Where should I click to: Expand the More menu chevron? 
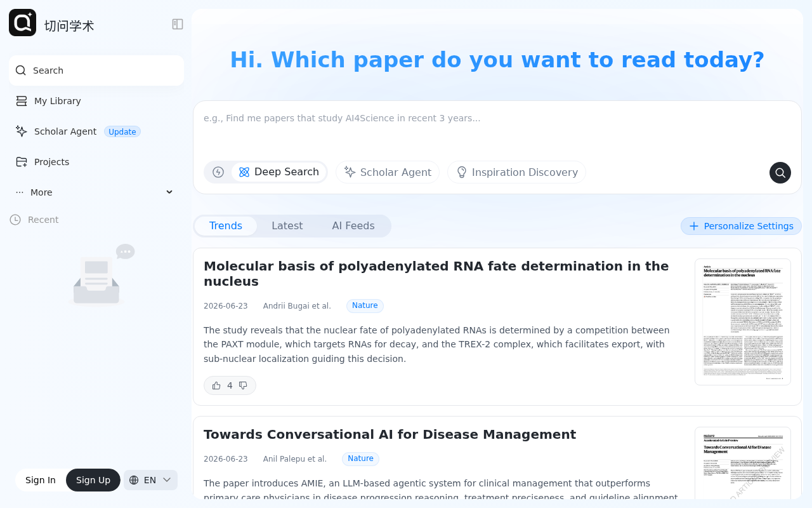(169, 192)
